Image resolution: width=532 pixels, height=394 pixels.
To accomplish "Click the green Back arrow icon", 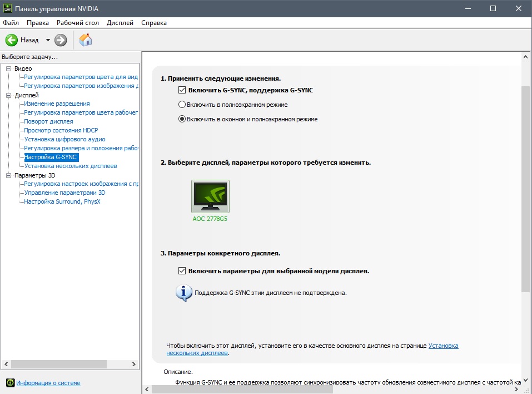I will (12, 40).
